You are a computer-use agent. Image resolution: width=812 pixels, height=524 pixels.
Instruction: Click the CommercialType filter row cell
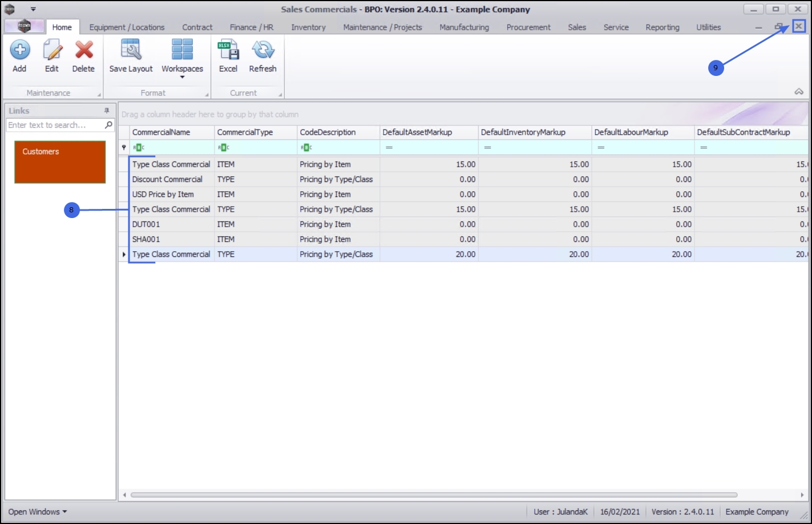click(256, 147)
